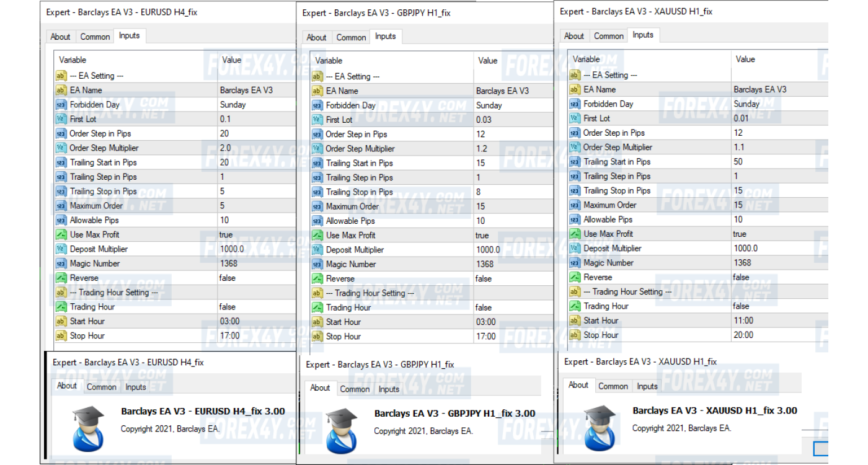Click the Magic Number row icon in XAUUSD panel
Screen dimensions: 868x465
click(575, 263)
